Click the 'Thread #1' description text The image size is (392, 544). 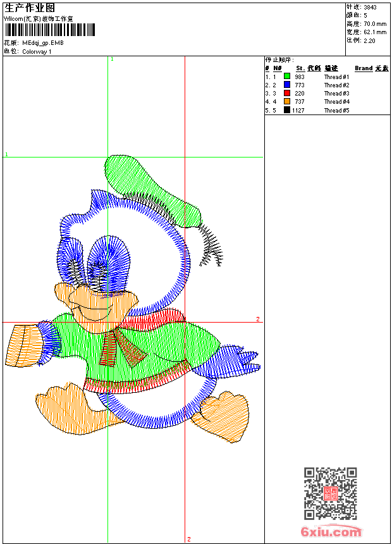click(336, 77)
